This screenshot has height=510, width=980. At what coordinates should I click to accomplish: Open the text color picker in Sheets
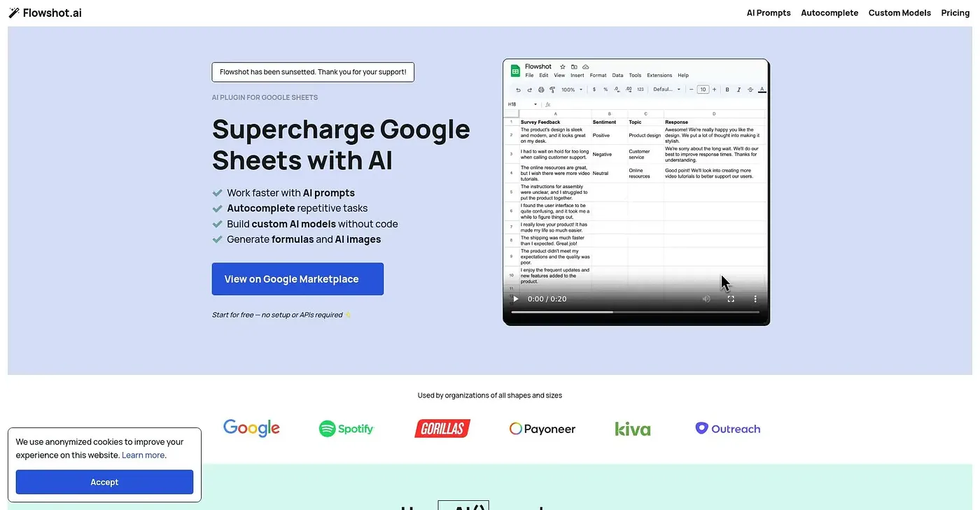click(762, 90)
